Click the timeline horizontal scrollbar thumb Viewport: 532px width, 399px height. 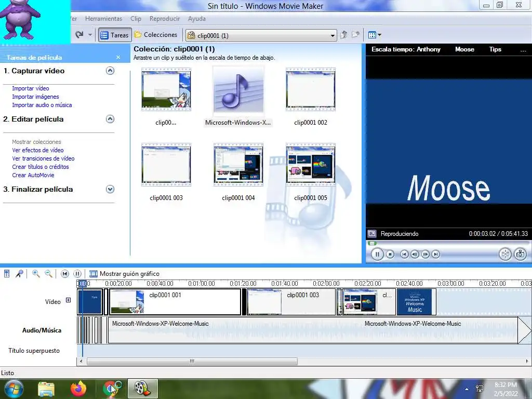click(x=192, y=362)
